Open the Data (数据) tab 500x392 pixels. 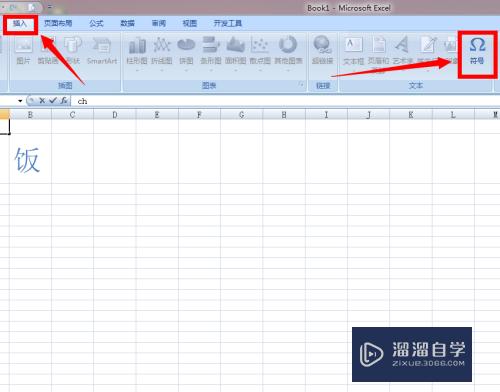[x=127, y=23]
